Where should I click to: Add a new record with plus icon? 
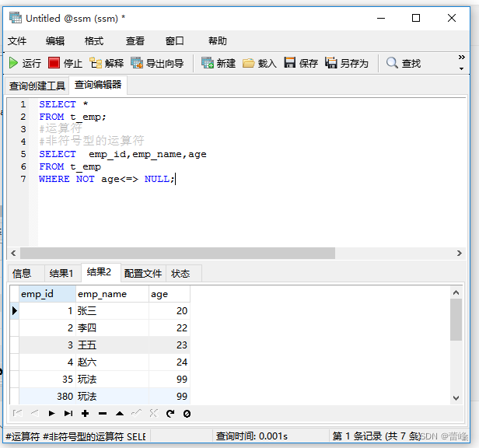pyautogui.click(x=86, y=414)
